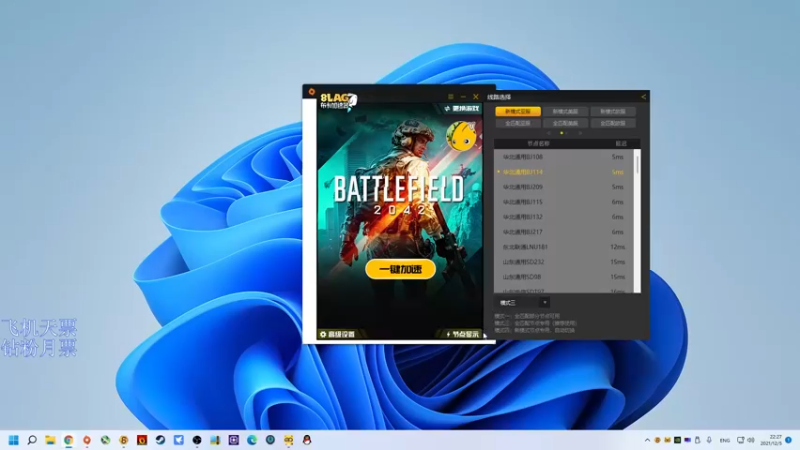Open the red square app in the taskbar
Screen dimensions: 800x450
142,440
